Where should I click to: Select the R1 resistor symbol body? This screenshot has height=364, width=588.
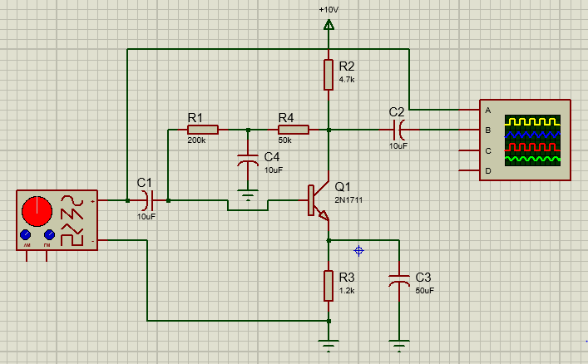(202, 130)
